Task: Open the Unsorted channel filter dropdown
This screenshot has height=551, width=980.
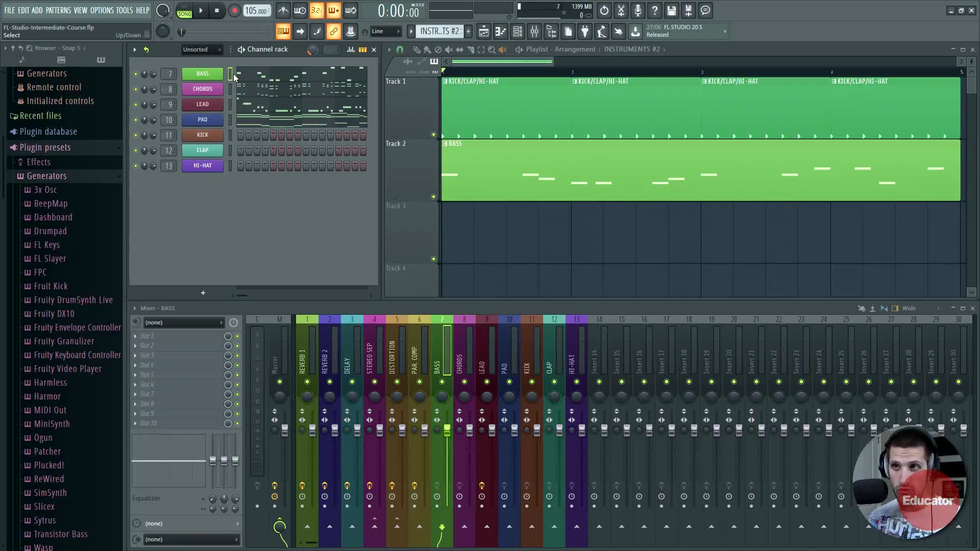Action: tap(202, 49)
